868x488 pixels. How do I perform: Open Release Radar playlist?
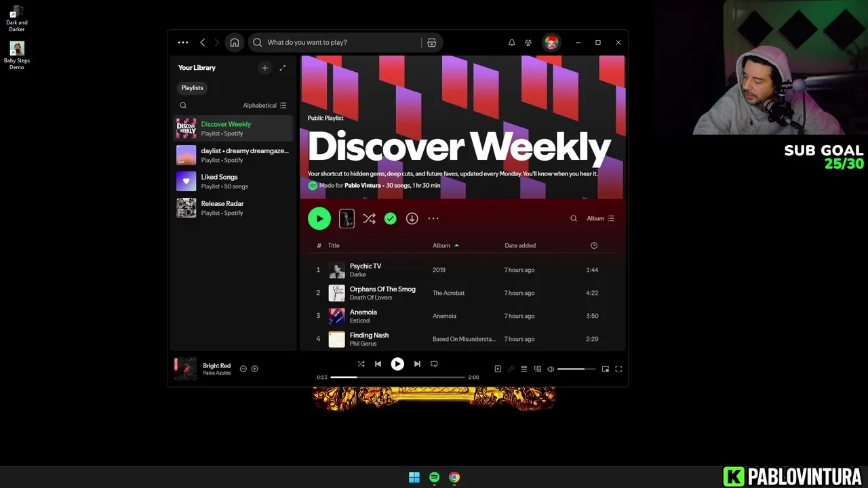coord(233,207)
